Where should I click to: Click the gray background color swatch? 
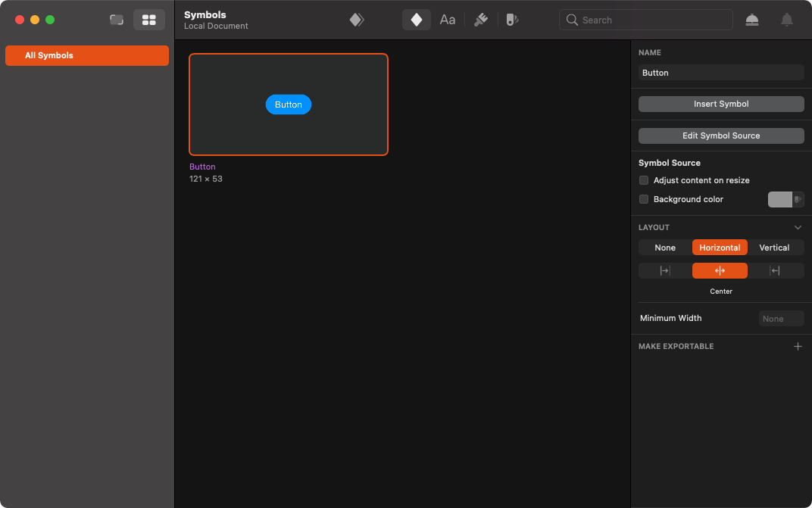pyautogui.click(x=780, y=199)
